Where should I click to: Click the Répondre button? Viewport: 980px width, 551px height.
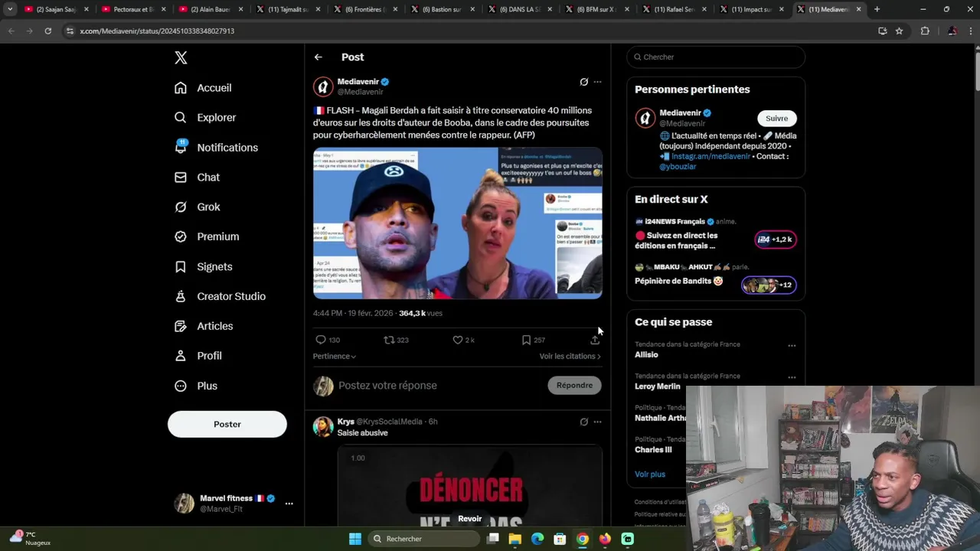pos(574,386)
